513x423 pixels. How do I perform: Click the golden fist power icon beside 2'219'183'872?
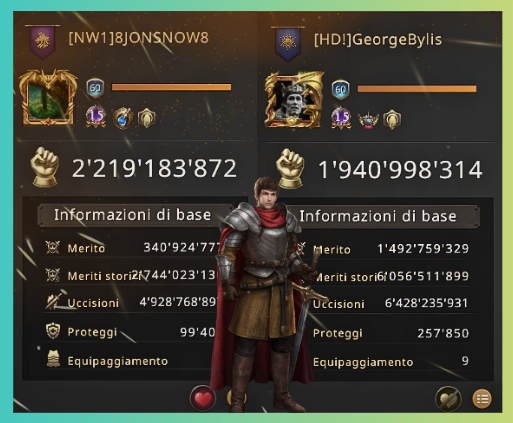click(x=45, y=166)
